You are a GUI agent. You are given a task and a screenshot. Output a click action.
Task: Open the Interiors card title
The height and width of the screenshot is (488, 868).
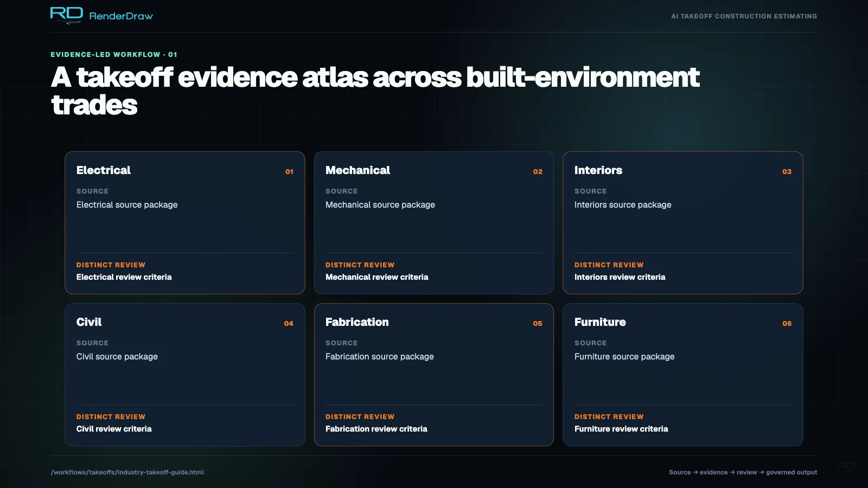[598, 170]
